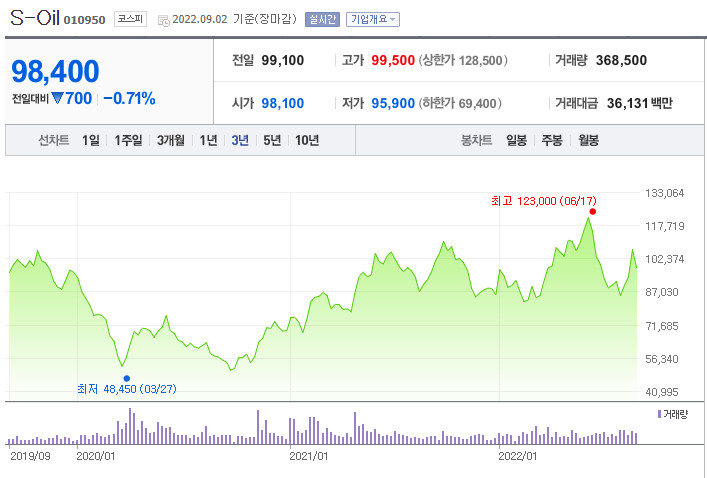Viewport: 707px width, 478px height.
Task: Select the 3년 line chart period
Action: (240, 140)
